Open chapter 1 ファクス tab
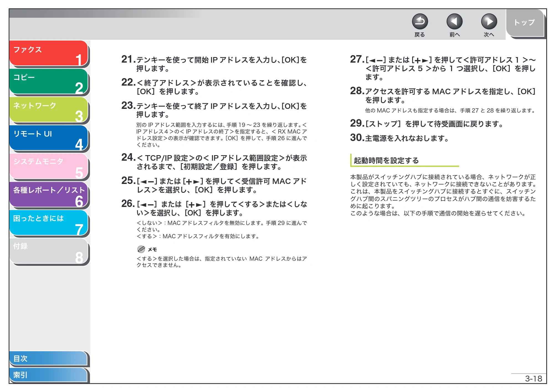 point(48,53)
